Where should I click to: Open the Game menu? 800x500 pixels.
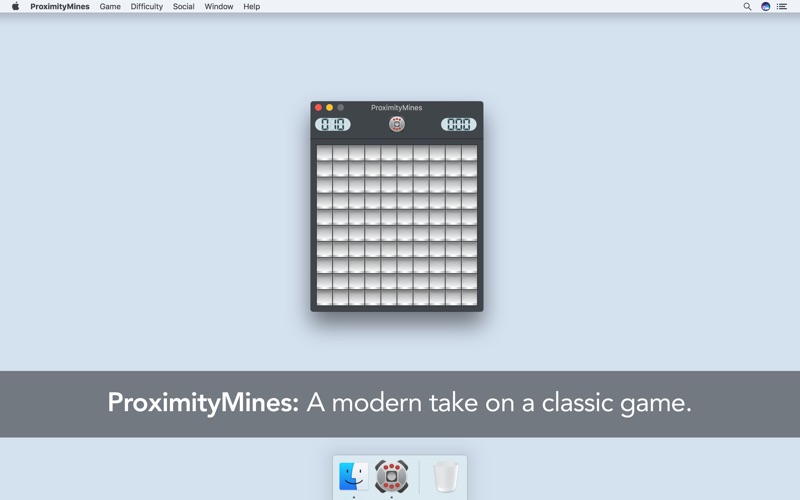[x=110, y=7]
